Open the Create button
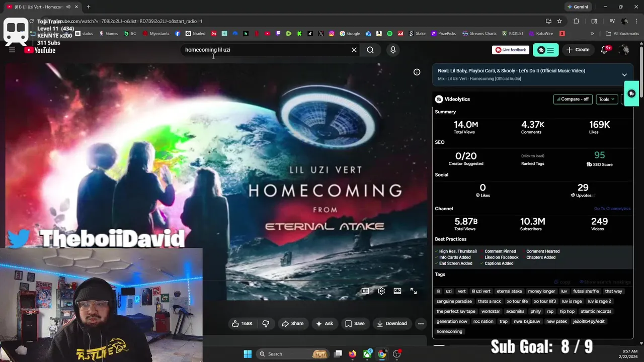Viewport: 644px width, 362px height. [578, 50]
